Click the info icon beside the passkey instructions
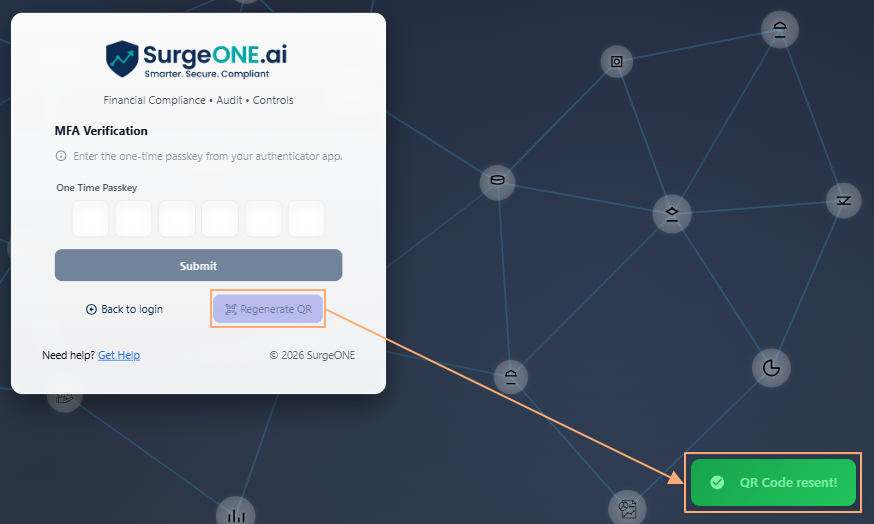Screen dimensions: 874x524 [x=61, y=156]
